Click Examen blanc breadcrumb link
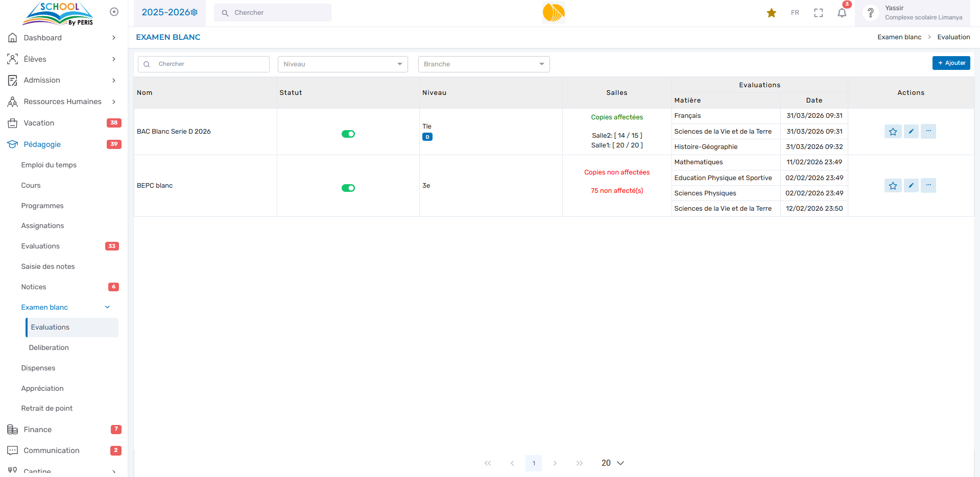Viewport: 980px width, 477px height. pos(899,37)
